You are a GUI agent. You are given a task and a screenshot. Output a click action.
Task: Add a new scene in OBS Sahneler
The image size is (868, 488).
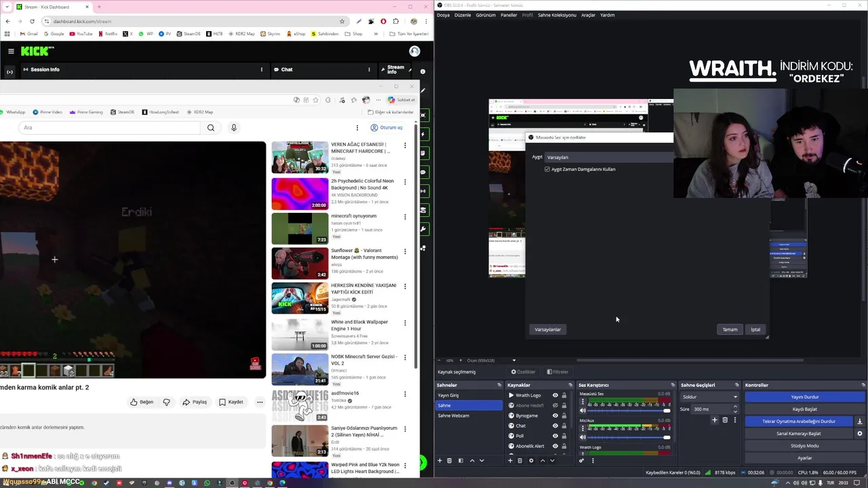pyautogui.click(x=439, y=461)
